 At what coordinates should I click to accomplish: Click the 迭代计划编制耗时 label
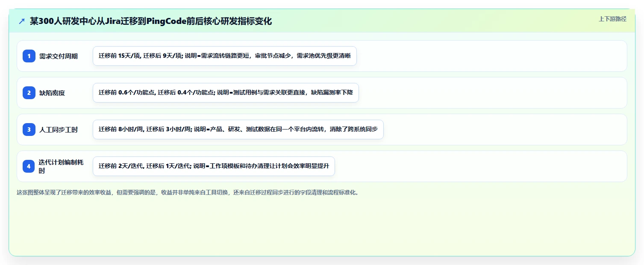61,166
